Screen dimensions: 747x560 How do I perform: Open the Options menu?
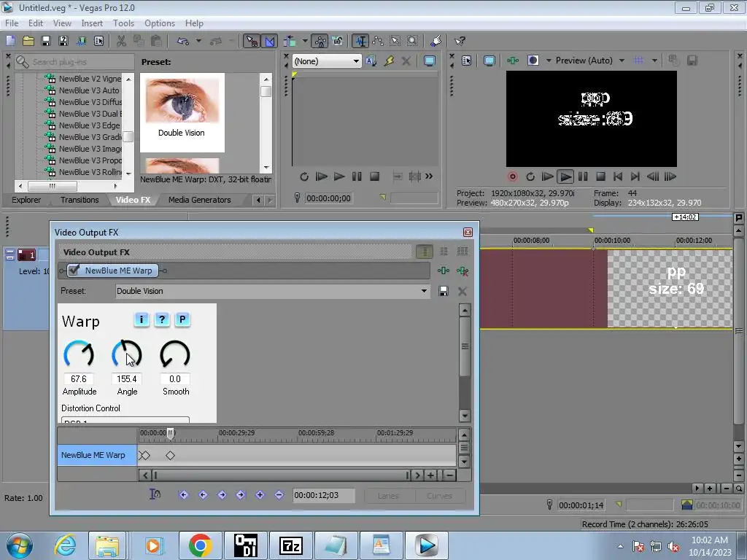click(160, 23)
